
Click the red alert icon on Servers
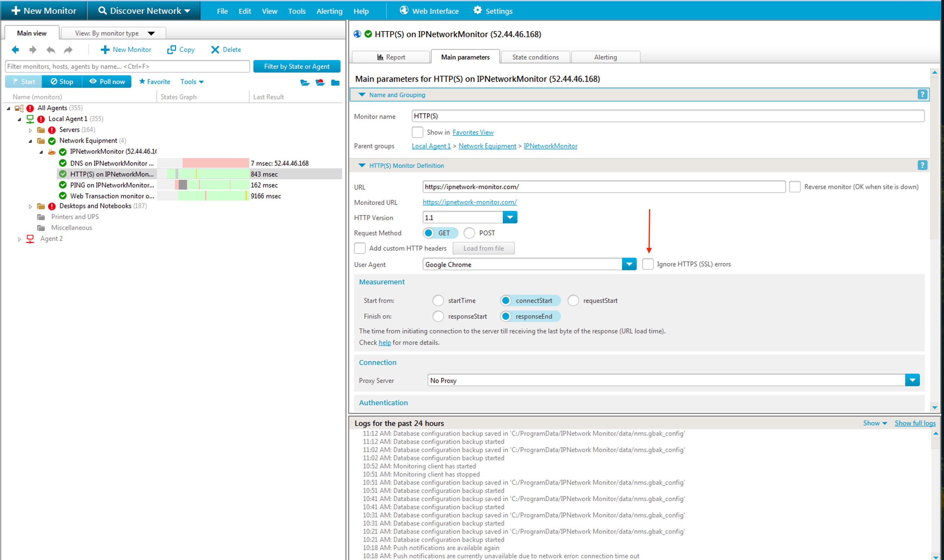(x=52, y=130)
